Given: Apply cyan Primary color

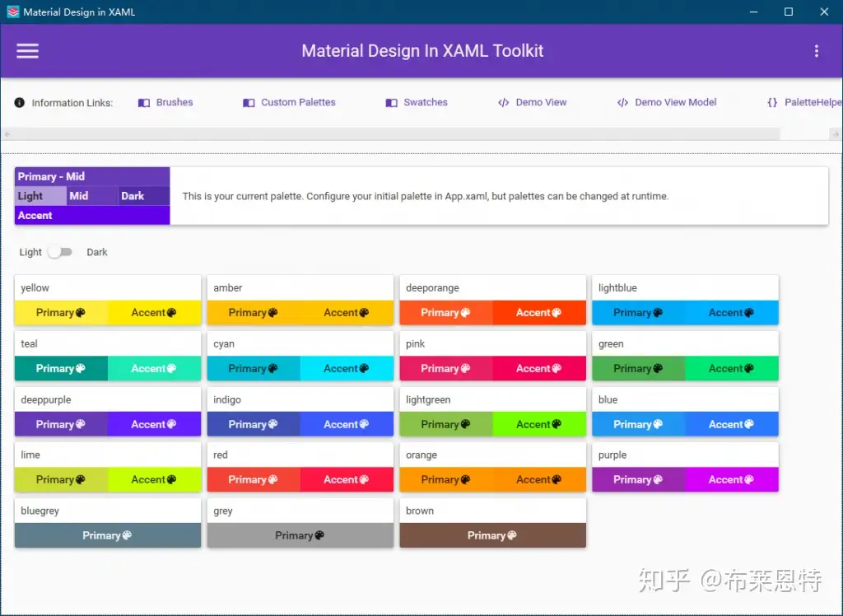Looking at the screenshot, I should pos(254,368).
